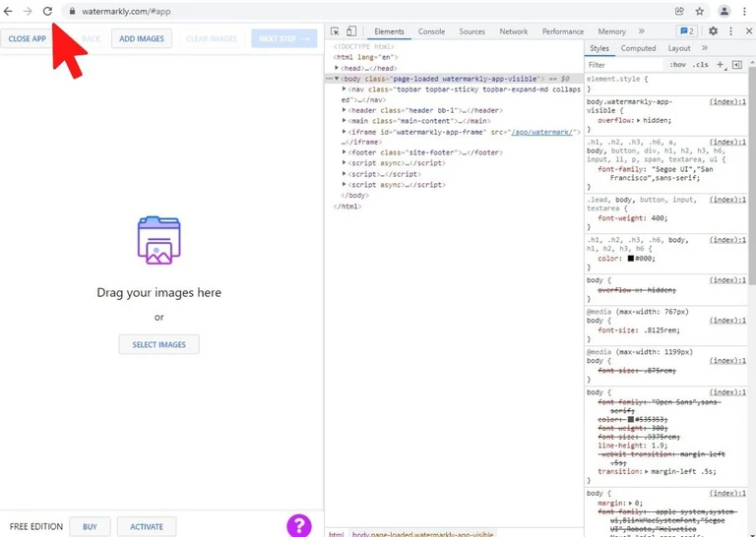This screenshot has width=756, height=537.
Task: Click the element.style rule
Action: (x=617, y=79)
